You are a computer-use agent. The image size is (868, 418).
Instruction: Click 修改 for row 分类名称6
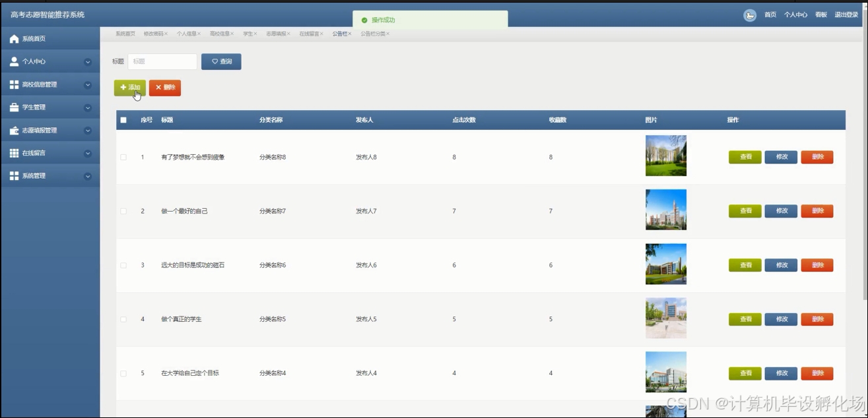tap(782, 265)
